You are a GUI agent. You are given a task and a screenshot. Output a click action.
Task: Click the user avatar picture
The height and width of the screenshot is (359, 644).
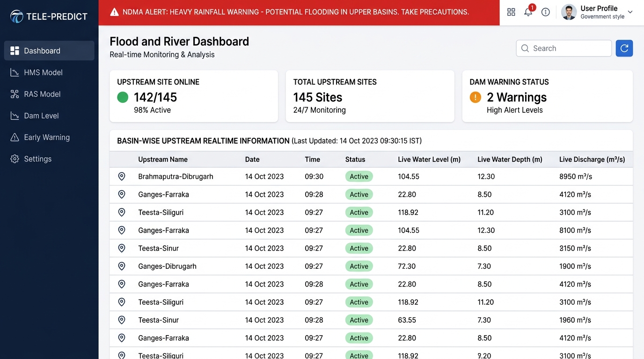569,12
